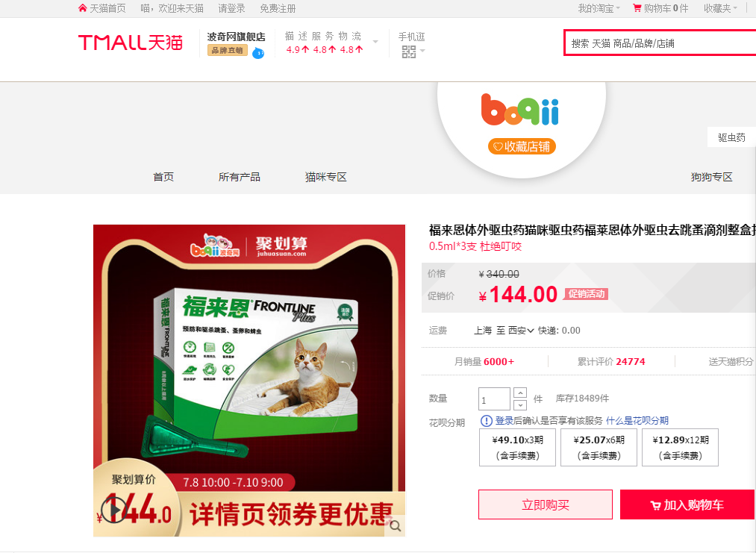
Task: Select the ¥49.10x3期 installment option
Action: [x=517, y=448]
